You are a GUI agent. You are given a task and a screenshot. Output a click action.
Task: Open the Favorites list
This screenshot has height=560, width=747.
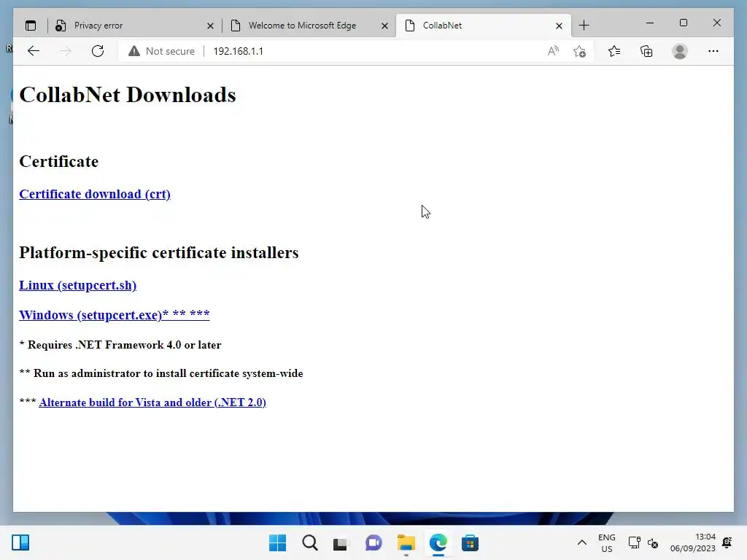click(x=614, y=51)
